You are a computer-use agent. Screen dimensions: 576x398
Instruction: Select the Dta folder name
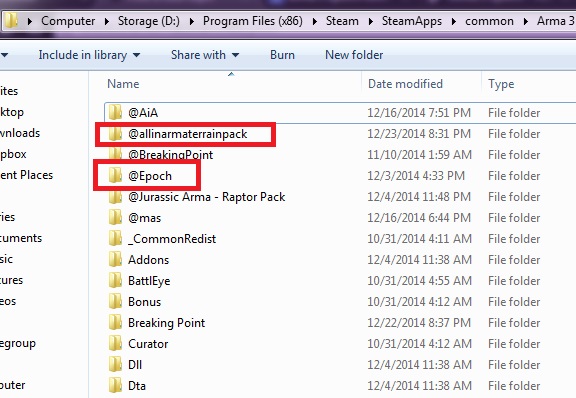point(137,386)
